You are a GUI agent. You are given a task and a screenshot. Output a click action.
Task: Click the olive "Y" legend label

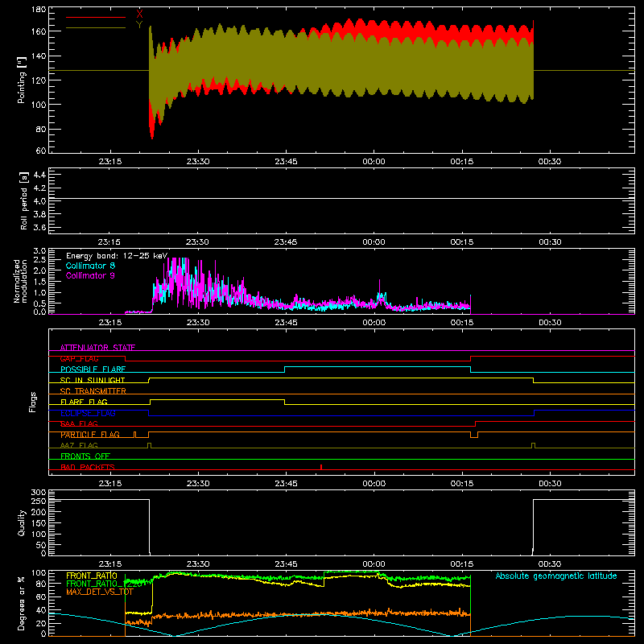coord(139,25)
